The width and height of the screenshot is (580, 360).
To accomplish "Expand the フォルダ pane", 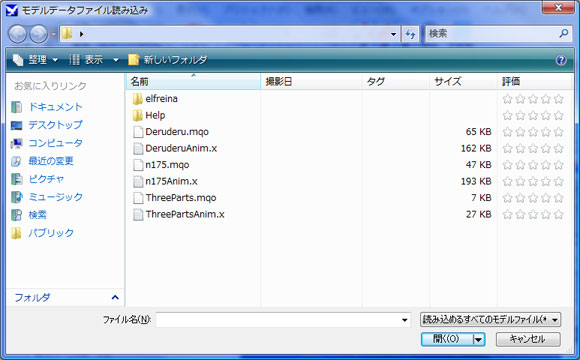I will click(115, 297).
